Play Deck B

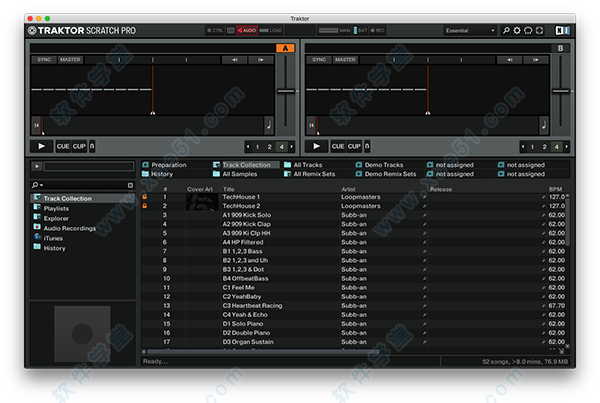coord(316,146)
